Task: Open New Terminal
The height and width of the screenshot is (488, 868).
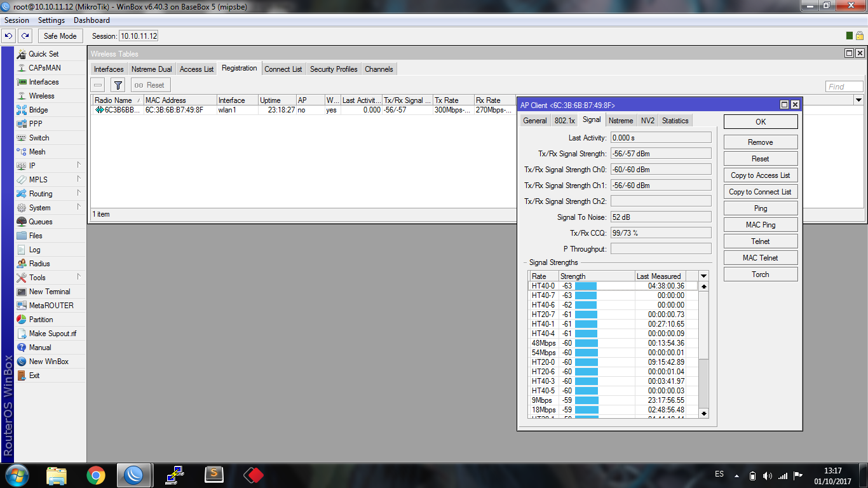Action: coord(50,292)
